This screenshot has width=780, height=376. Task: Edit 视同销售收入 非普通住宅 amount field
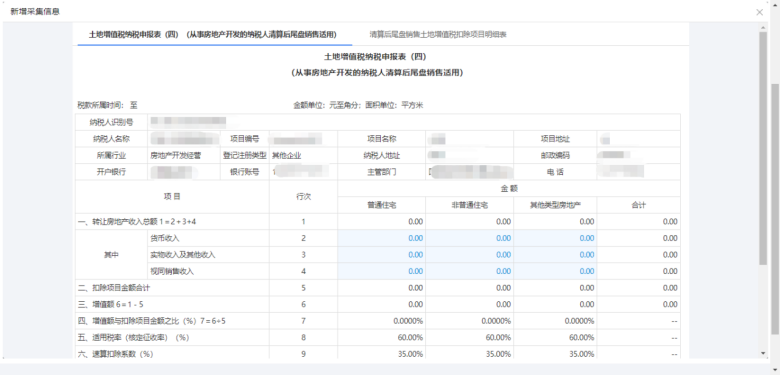point(470,271)
